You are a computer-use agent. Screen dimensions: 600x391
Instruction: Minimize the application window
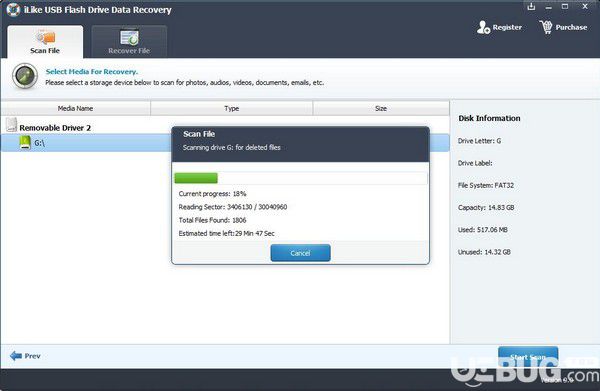pyautogui.click(x=549, y=7)
